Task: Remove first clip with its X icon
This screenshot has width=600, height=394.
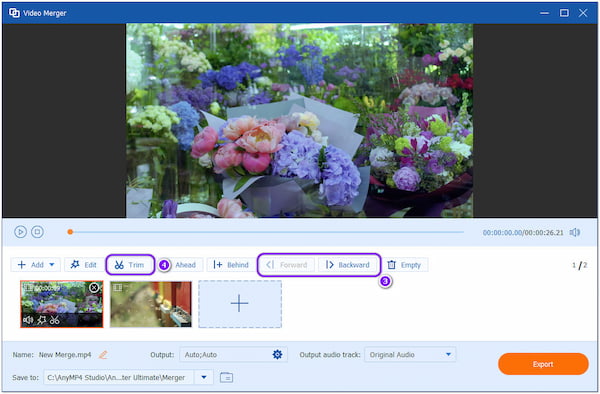Action: coord(94,288)
